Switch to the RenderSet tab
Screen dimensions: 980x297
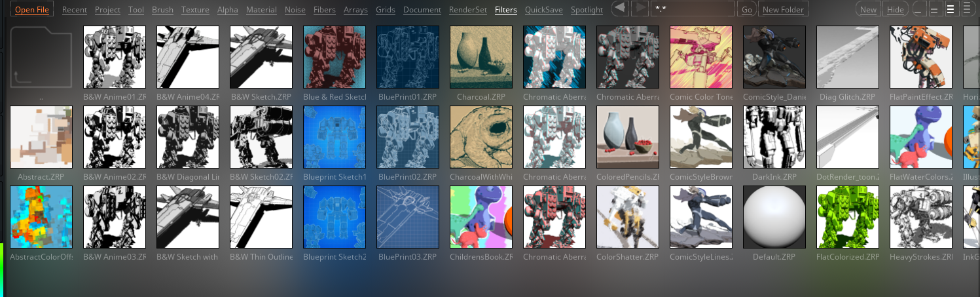[x=468, y=10]
